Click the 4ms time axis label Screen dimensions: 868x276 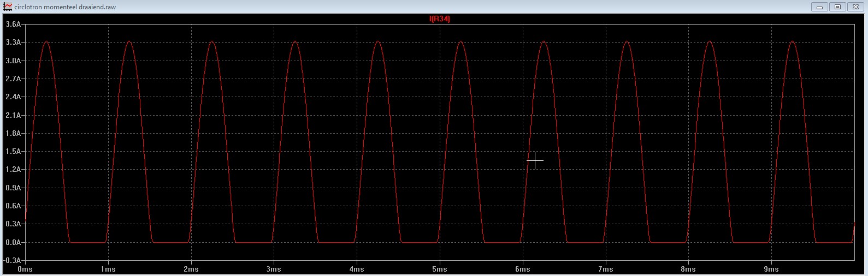click(x=357, y=269)
